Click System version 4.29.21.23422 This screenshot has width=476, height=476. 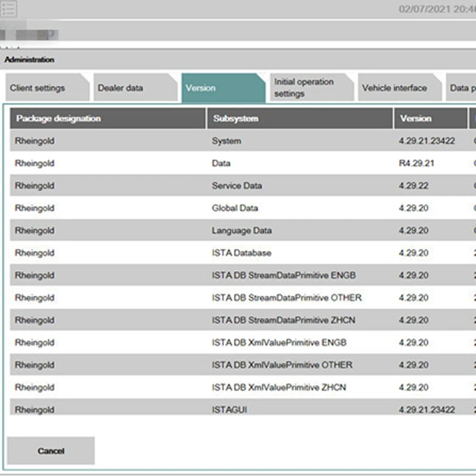[x=427, y=141]
